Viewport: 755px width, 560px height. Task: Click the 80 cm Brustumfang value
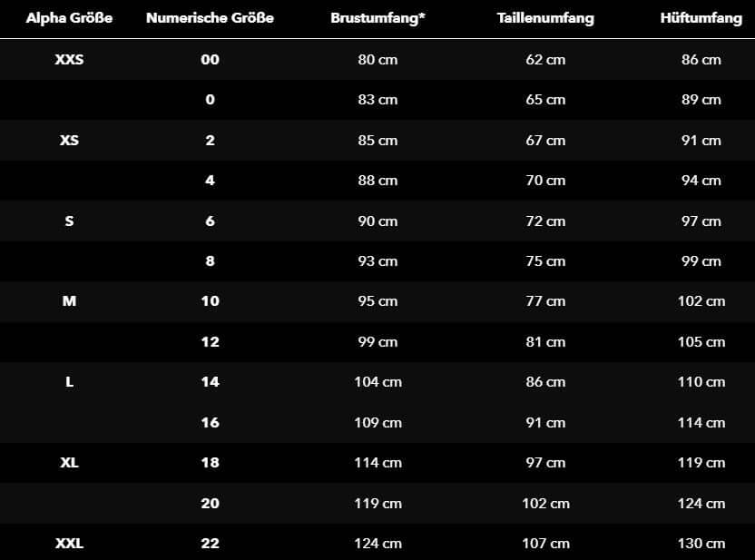tap(377, 60)
